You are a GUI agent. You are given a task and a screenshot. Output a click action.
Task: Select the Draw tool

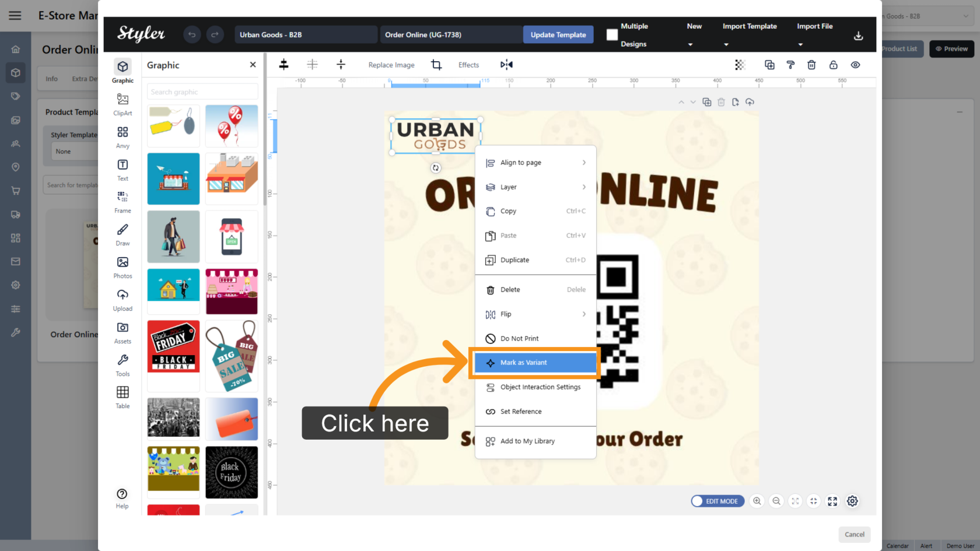[x=123, y=234]
